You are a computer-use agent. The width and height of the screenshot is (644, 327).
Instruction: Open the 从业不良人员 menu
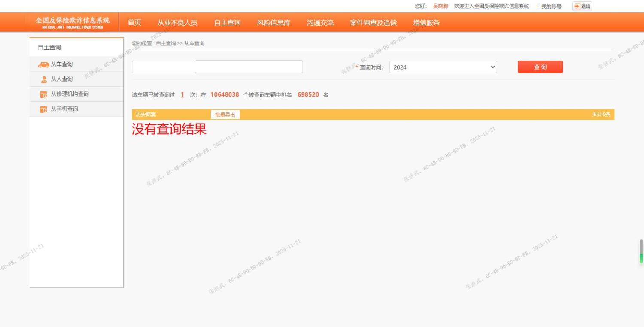tap(177, 23)
